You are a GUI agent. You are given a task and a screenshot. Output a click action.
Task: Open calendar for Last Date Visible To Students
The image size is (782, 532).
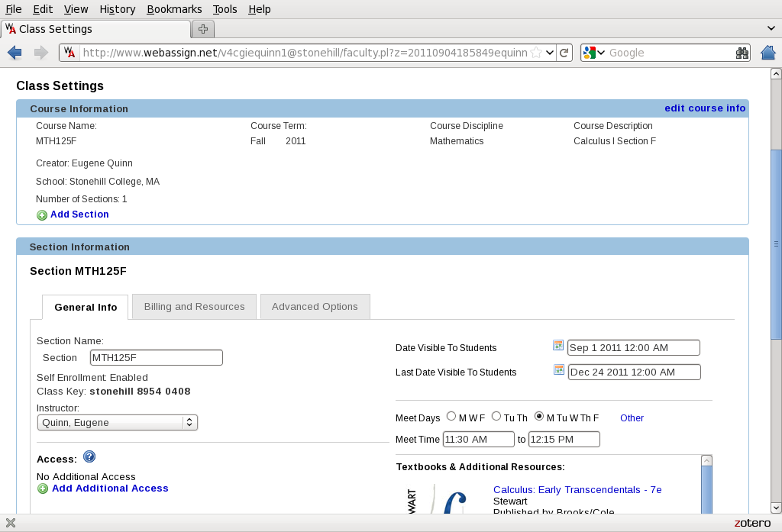[558, 370]
